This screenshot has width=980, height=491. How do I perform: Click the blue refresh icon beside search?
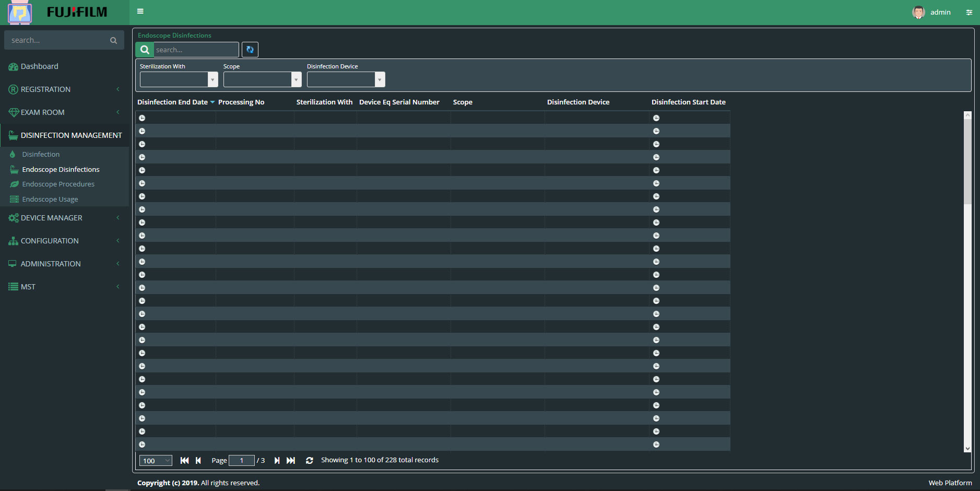pos(250,50)
